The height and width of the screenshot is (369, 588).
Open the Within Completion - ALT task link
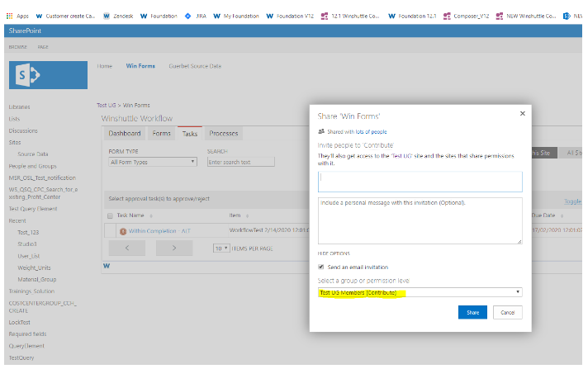[x=159, y=231]
